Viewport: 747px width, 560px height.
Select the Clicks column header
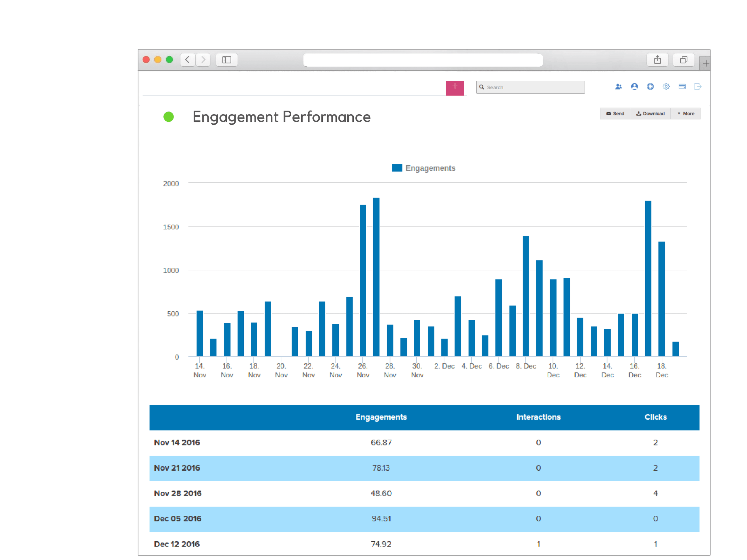click(x=655, y=417)
